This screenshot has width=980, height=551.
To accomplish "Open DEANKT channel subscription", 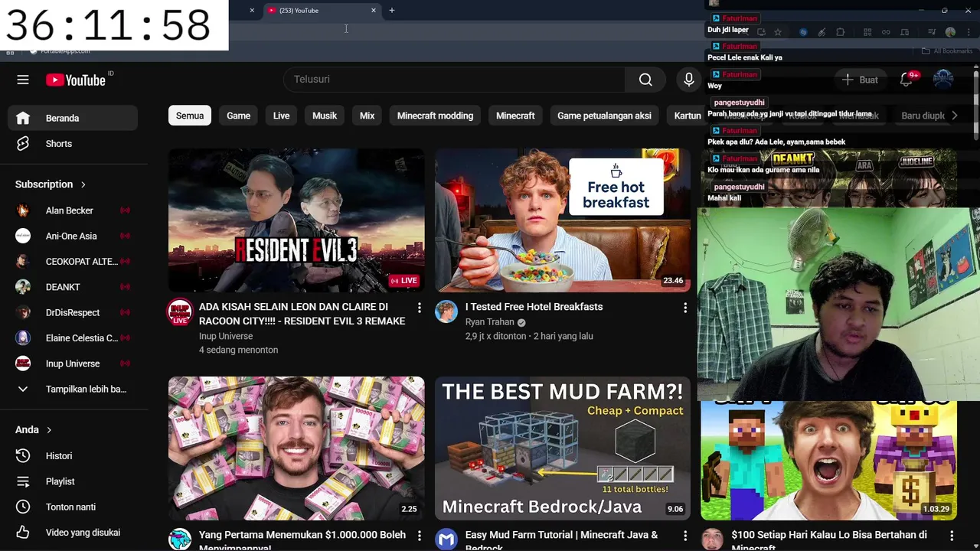I will [x=73, y=287].
